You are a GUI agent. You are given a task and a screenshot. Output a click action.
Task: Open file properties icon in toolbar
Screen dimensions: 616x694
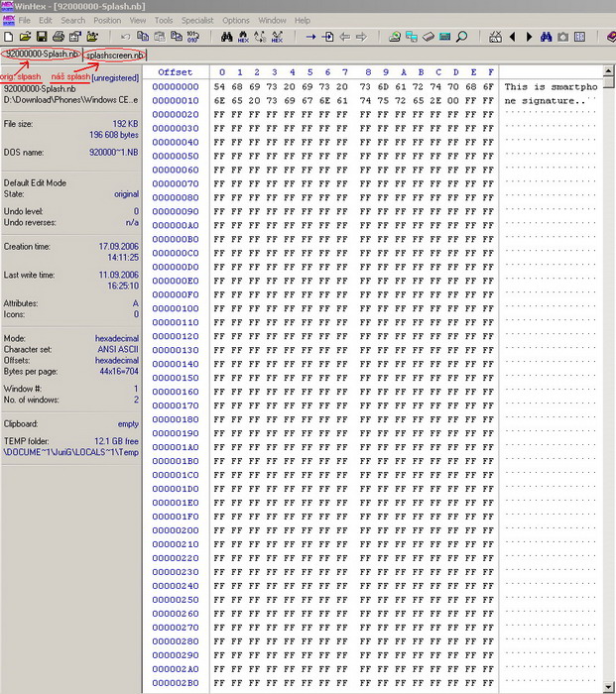coord(75,37)
